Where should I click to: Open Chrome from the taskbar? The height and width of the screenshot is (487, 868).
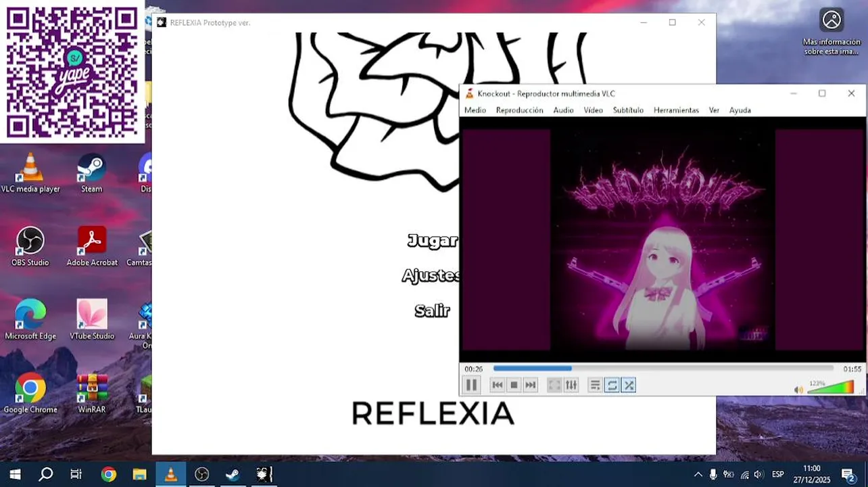tap(108, 474)
